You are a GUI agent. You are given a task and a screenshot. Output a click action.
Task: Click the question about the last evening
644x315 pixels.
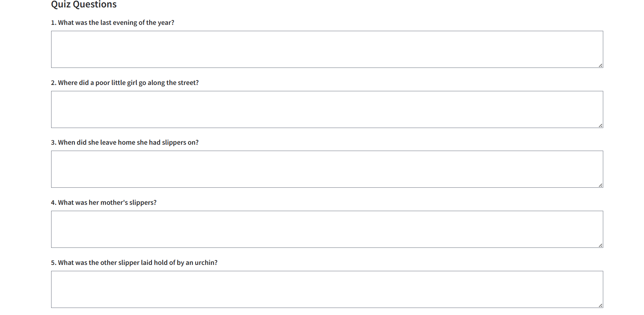pos(113,23)
